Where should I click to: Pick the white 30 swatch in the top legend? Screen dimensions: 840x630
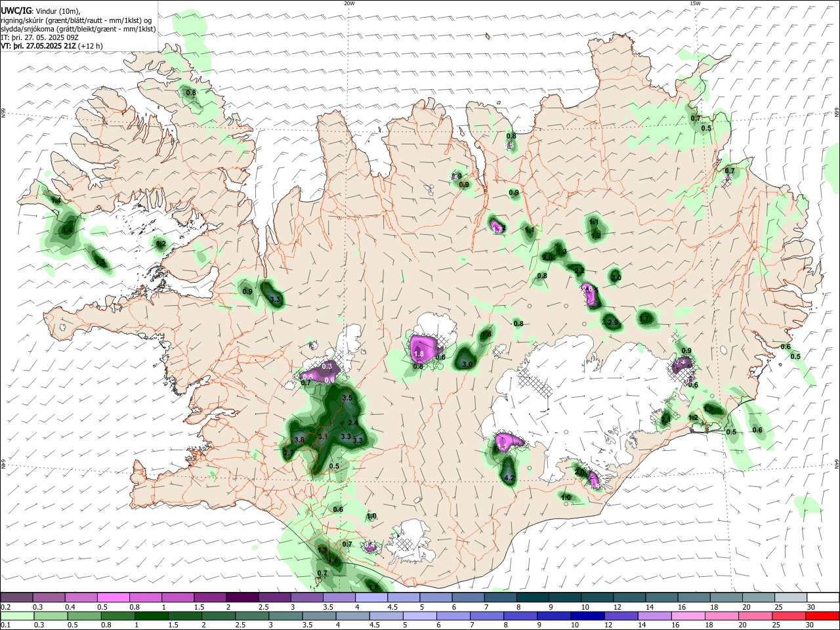click(x=822, y=598)
